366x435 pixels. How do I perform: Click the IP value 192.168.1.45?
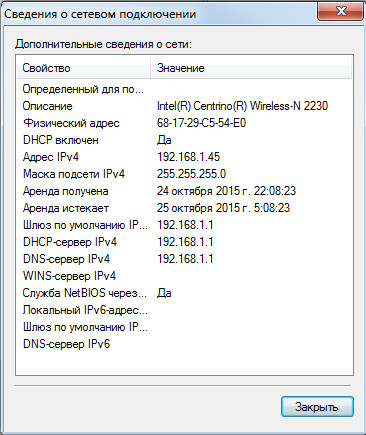click(188, 157)
